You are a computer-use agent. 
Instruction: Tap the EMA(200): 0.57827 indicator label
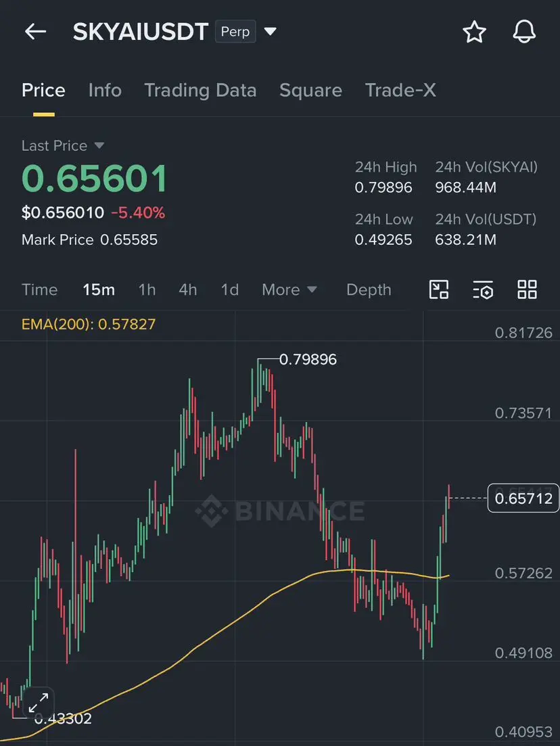pos(89,324)
